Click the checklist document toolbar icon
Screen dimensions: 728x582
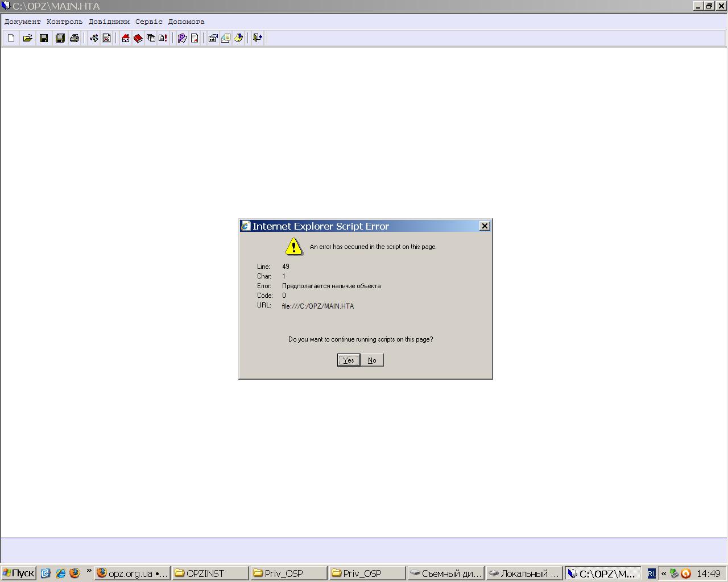click(106, 38)
